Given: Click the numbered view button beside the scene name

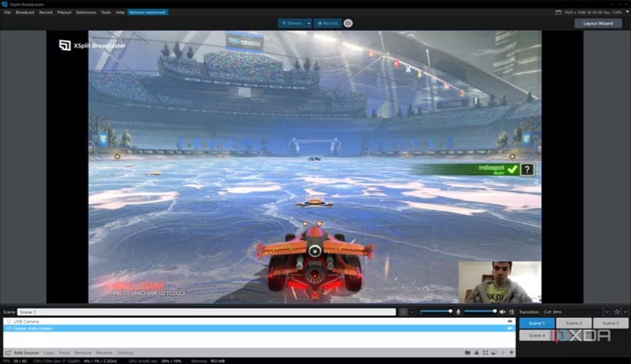Looking at the screenshot, I should click(x=403, y=312).
